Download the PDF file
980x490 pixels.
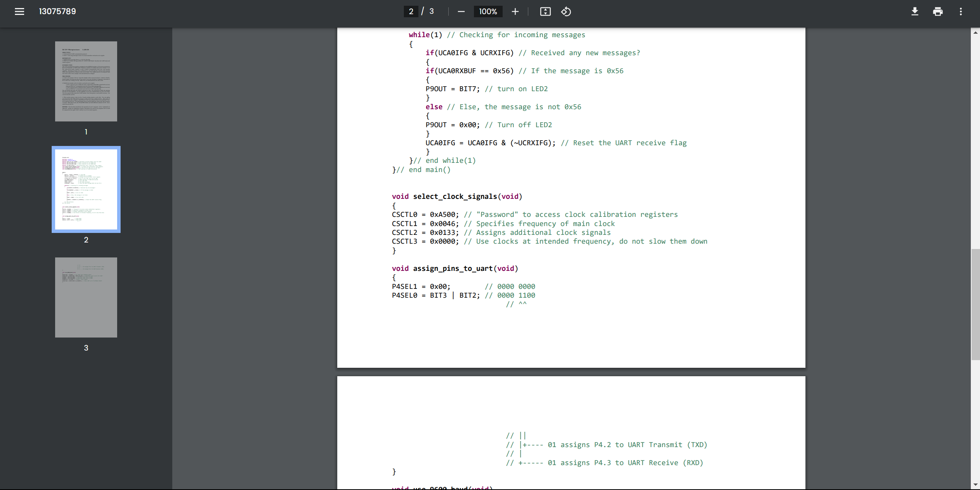click(x=915, y=11)
